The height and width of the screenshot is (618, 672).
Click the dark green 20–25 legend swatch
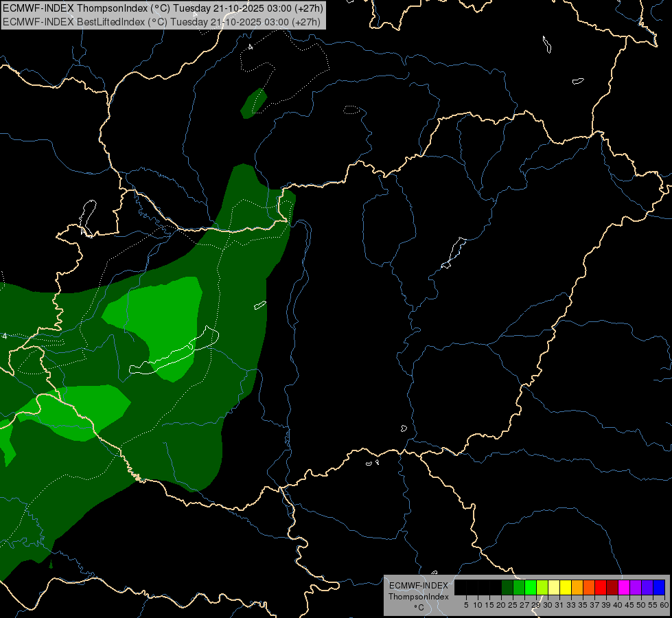coord(507,587)
